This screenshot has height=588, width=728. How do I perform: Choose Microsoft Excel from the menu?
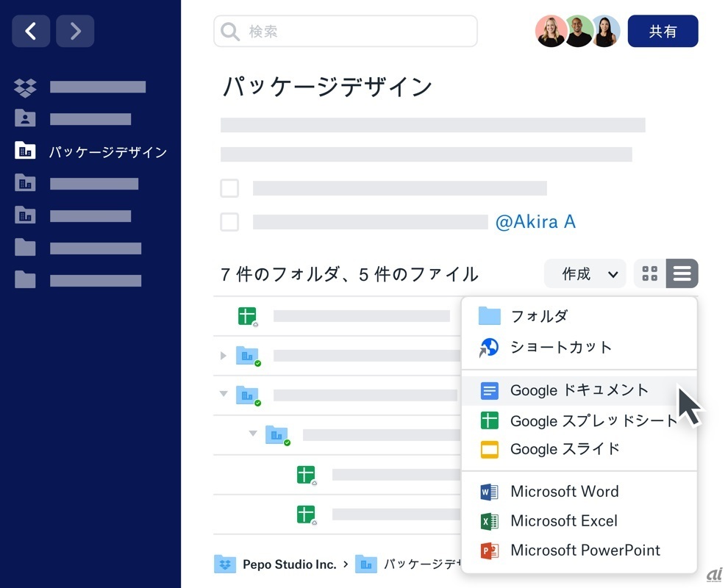click(x=579, y=520)
